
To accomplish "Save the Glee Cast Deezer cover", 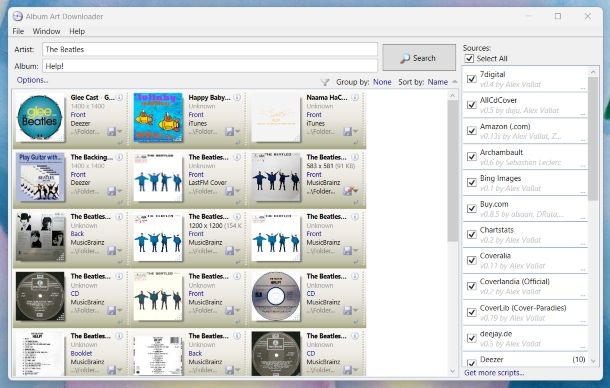I will click(x=112, y=132).
